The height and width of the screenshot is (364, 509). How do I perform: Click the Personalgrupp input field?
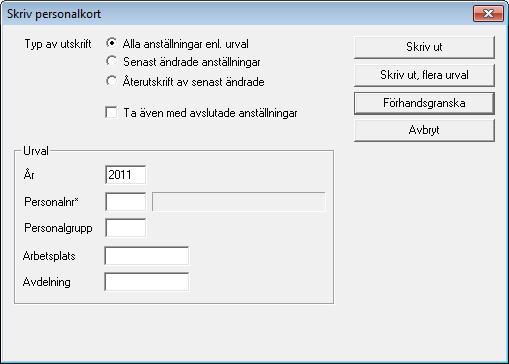(125, 228)
